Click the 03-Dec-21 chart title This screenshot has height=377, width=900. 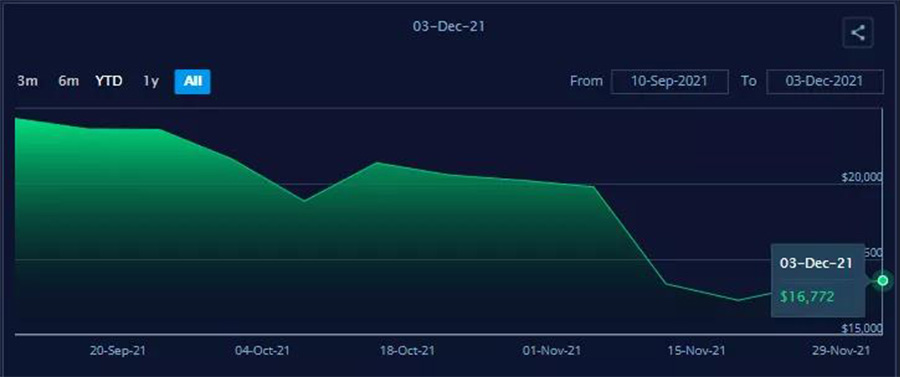tap(449, 27)
